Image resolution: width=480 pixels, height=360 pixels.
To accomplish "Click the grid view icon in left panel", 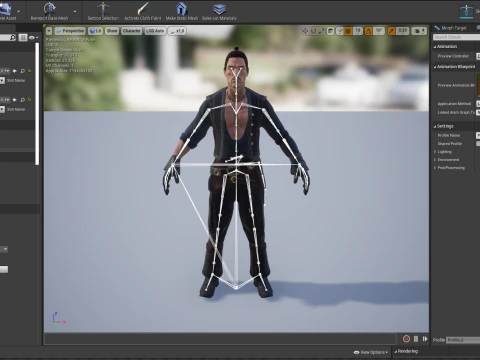I will point(23,38).
